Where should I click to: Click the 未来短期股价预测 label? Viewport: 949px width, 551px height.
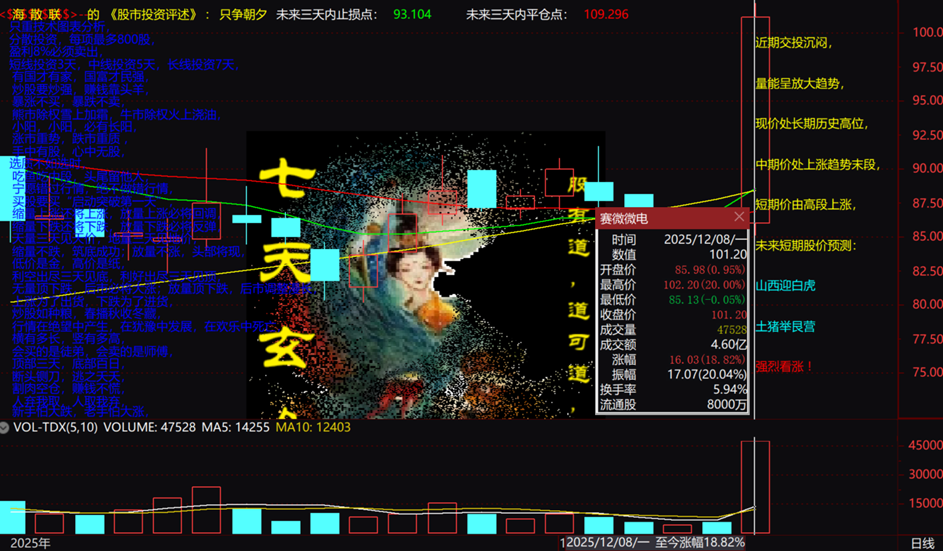click(x=806, y=245)
